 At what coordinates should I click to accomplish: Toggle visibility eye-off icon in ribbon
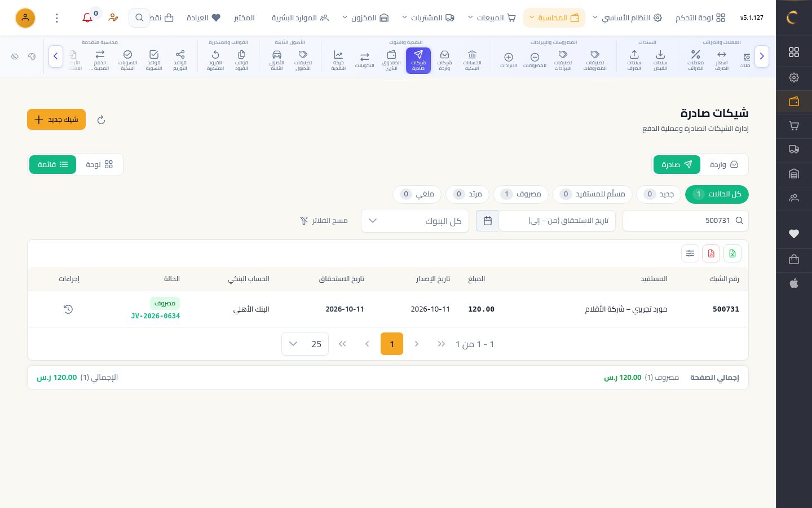(x=15, y=56)
